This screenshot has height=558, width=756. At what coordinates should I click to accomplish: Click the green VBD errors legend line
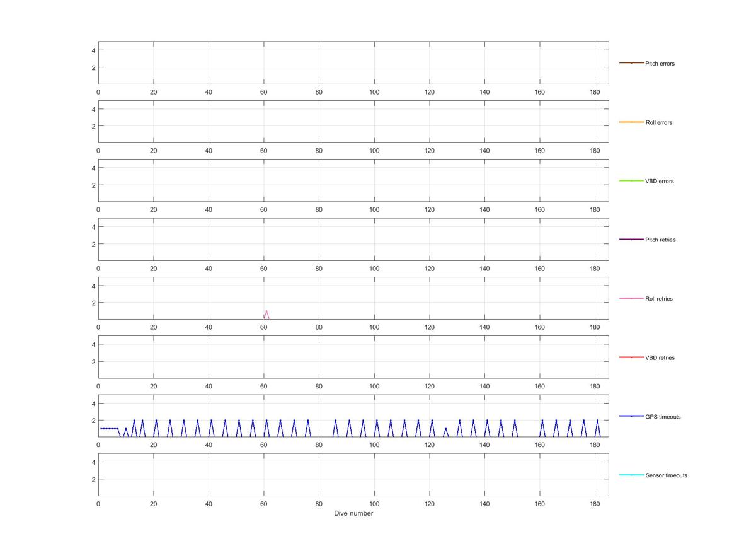[x=631, y=181]
